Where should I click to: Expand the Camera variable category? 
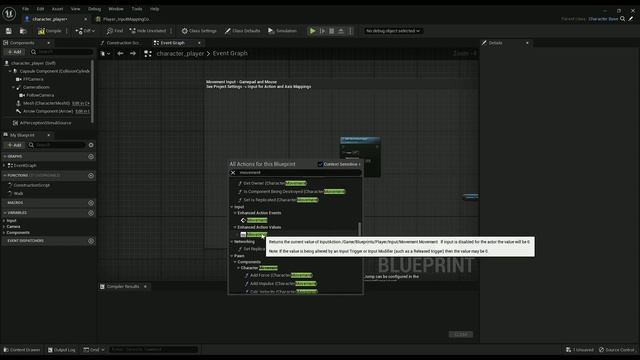pos(4,227)
